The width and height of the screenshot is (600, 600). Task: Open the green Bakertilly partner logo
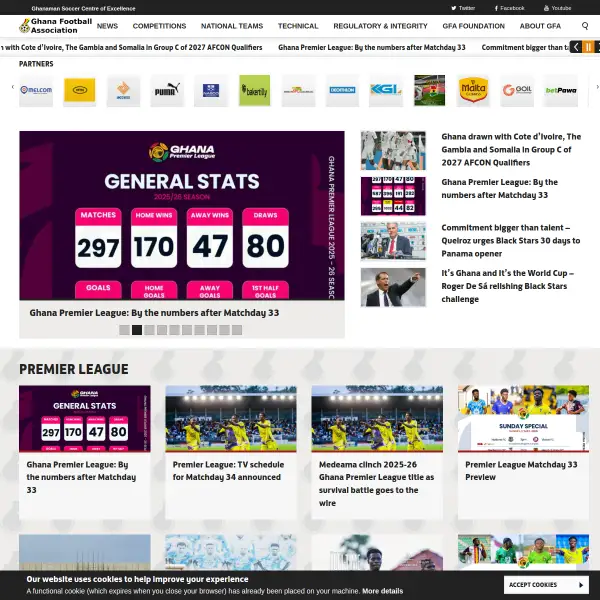pyautogui.click(x=254, y=90)
